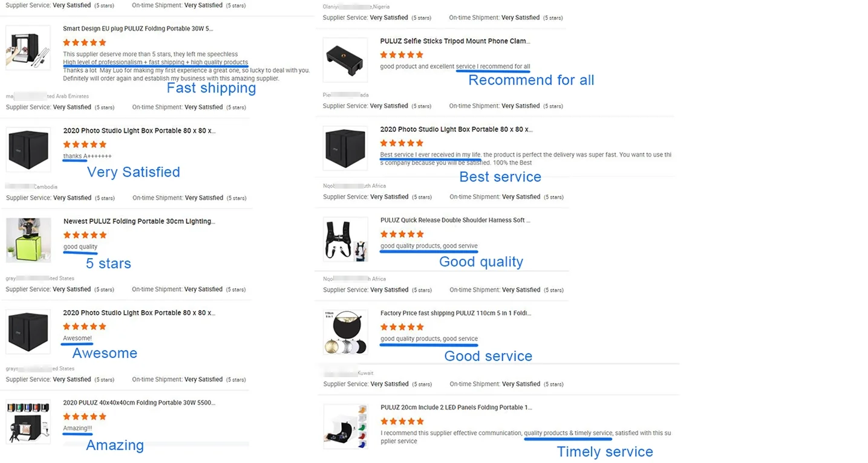This screenshot has height=463, width=868.
Task: Click "PULUZ Selfie Sticks Tripod Mount Phone Clam..." title
Action: click(x=455, y=41)
